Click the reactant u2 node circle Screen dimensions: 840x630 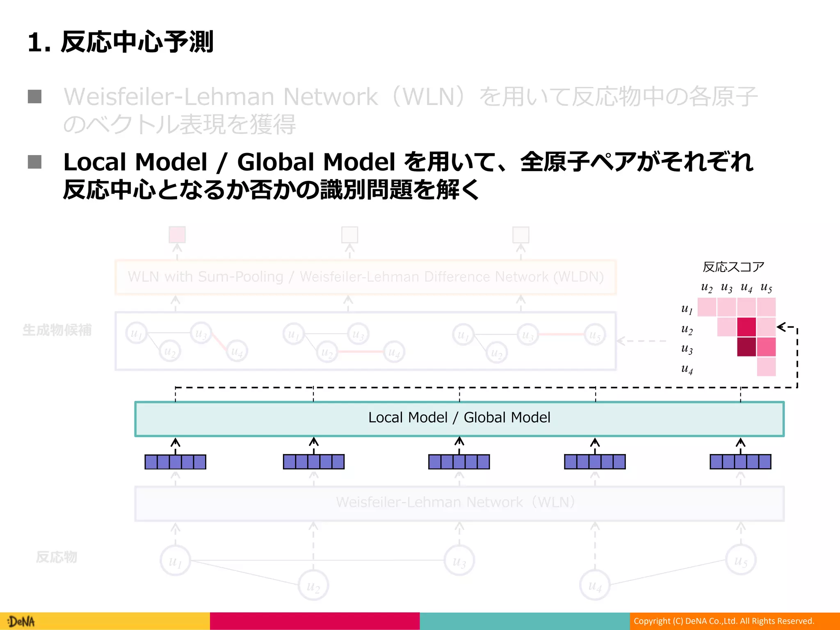tap(313, 585)
